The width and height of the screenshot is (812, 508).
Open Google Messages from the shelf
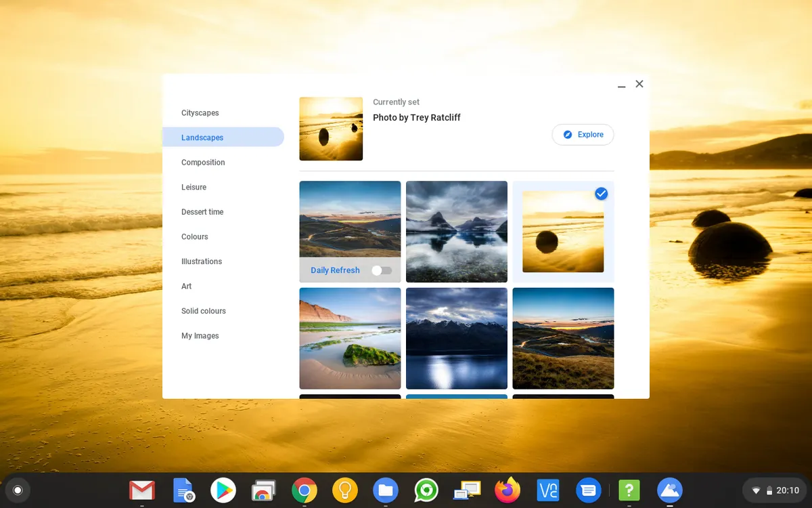588,490
